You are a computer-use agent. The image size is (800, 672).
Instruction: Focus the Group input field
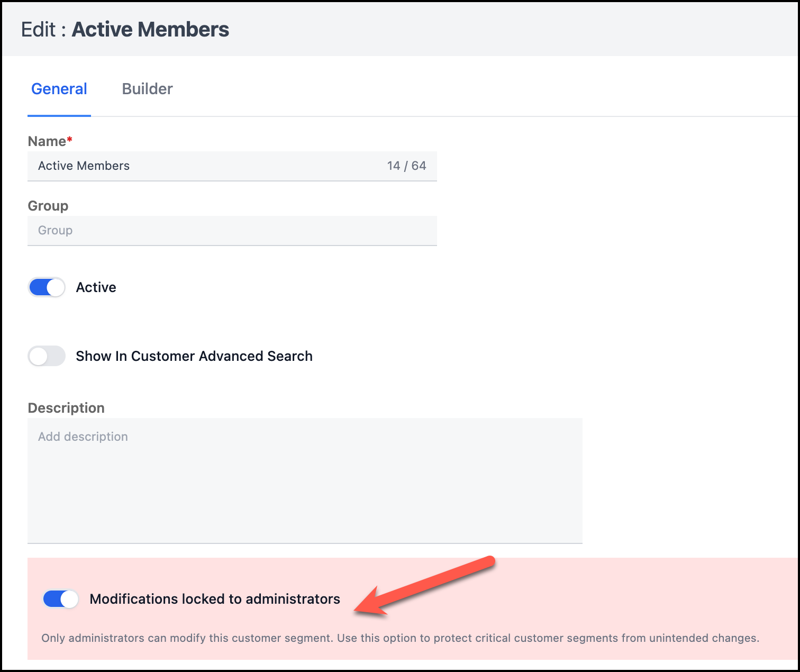click(232, 231)
